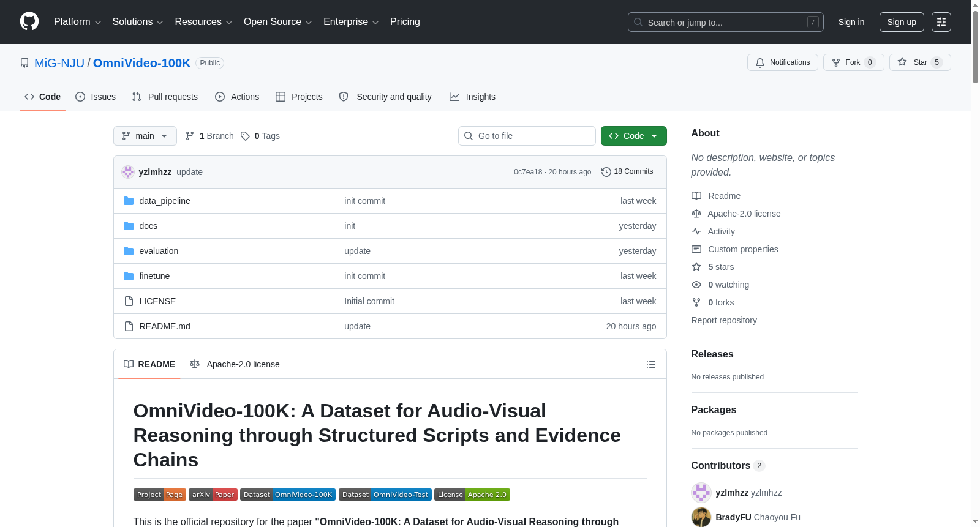View the 18 Commits history
This screenshot has width=980, height=527.
click(x=628, y=172)
